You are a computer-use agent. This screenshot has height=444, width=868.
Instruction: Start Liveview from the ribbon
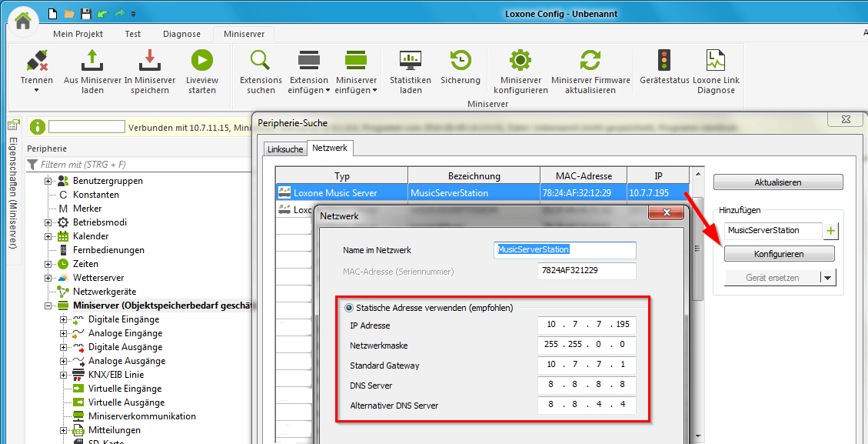(202, 60)
